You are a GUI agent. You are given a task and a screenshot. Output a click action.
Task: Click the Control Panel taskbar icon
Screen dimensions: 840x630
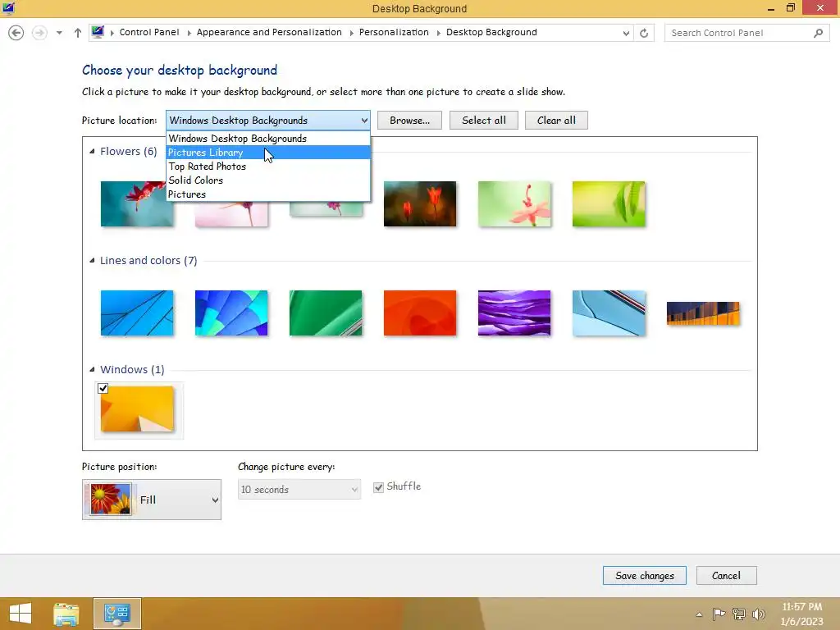(x=116, y=614)
